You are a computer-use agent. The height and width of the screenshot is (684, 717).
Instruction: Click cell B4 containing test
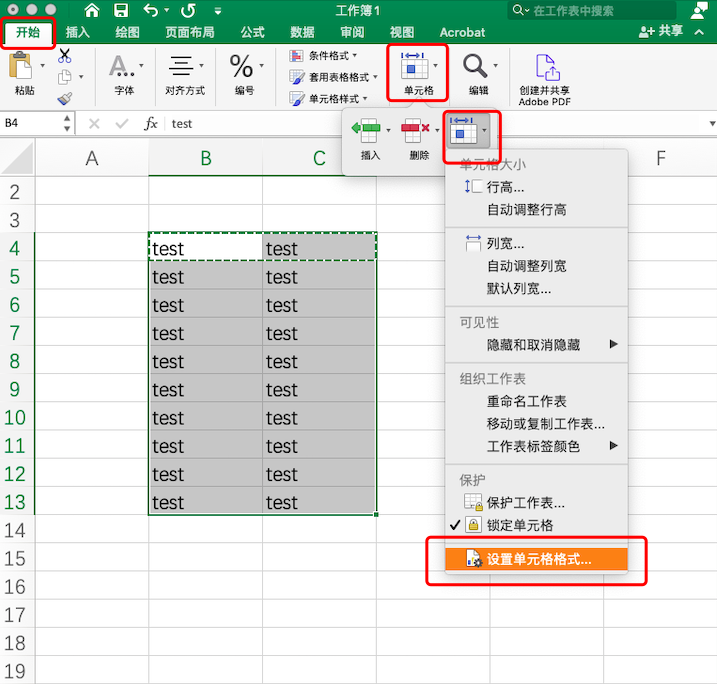(205, 248)
